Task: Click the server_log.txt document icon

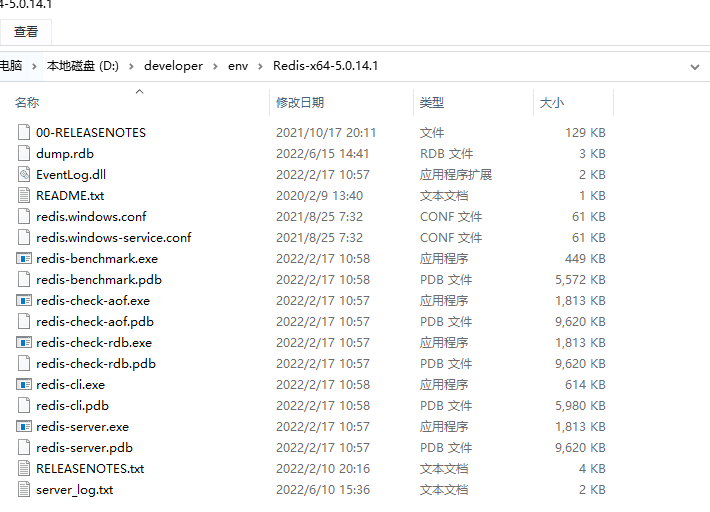Action: (x=24, y=489)
